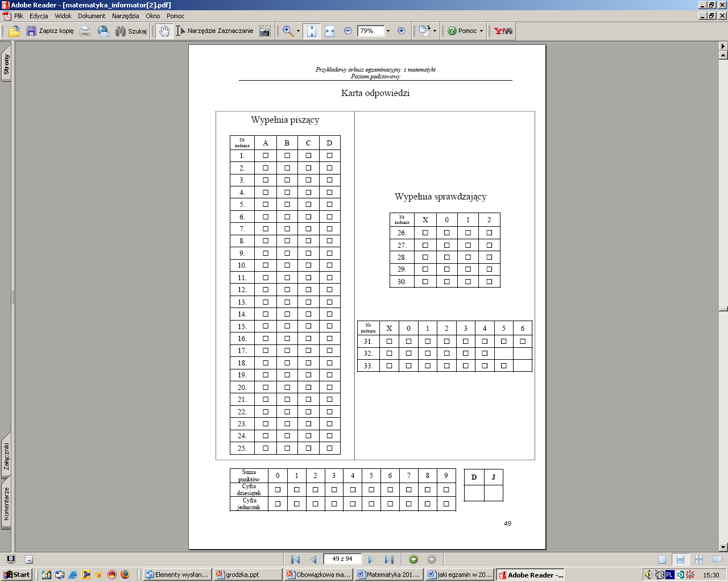Activate Narzędzie Zaznaczanie selection tool
This screenshot has height=582, width=728.
pyautogui.click(x=214, y=31)
